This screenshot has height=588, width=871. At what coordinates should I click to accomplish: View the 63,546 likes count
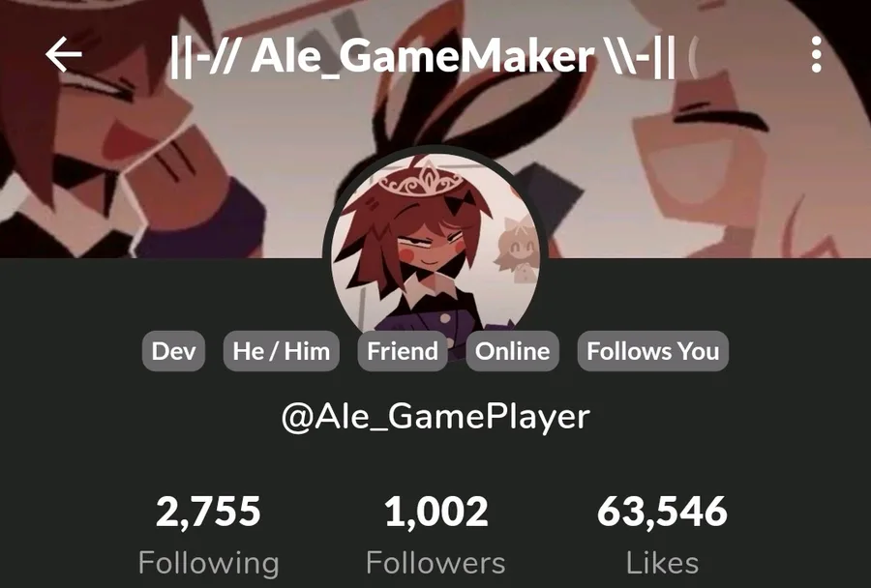(x=662, y=512)
